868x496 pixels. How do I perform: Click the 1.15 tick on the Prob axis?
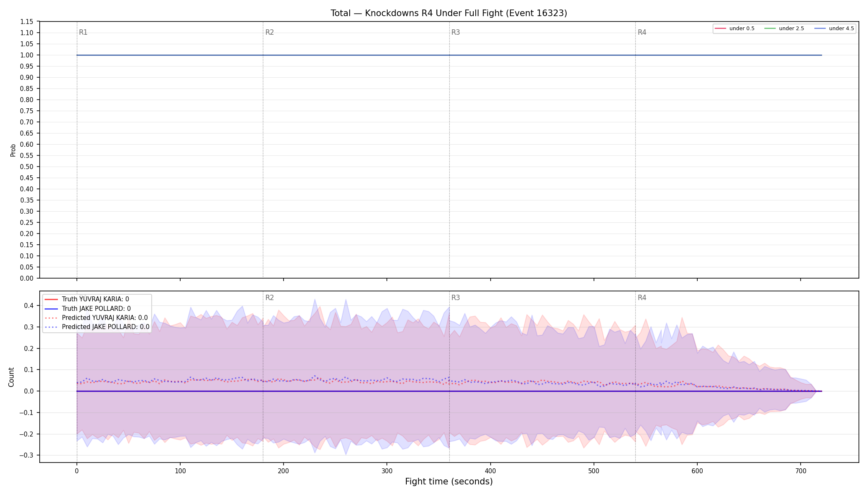click(x=27, y=21)
